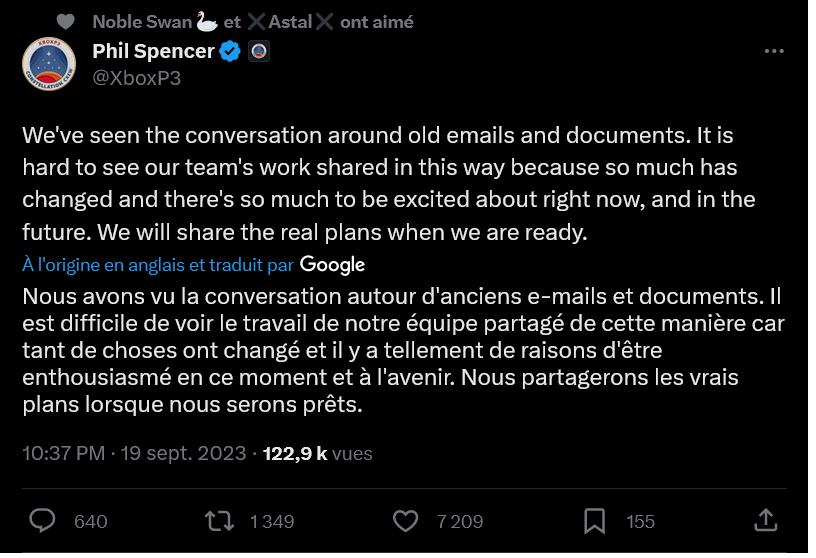816x558 pixels.
Task: Click the French translated tweet text
Action: (x=400, y=352)
